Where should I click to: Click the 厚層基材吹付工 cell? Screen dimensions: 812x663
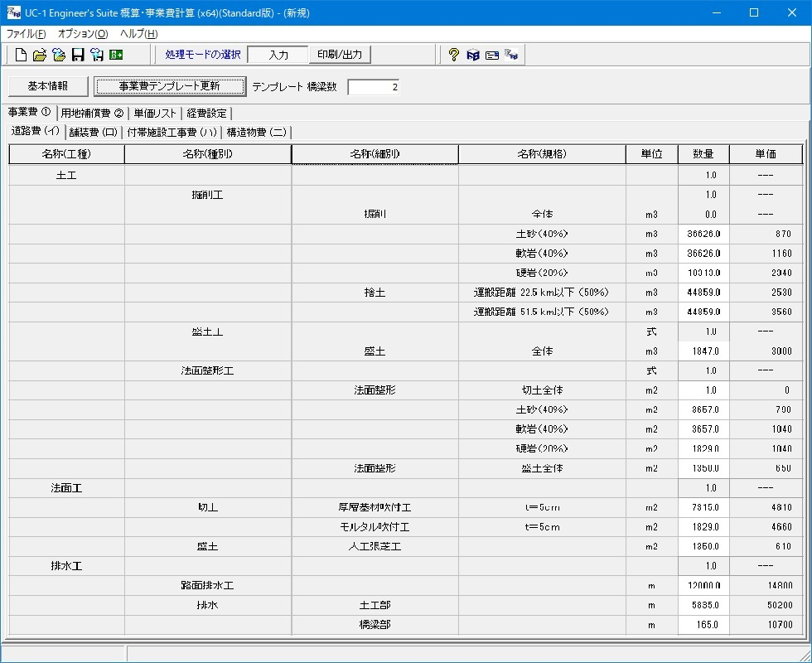[375, 507]
